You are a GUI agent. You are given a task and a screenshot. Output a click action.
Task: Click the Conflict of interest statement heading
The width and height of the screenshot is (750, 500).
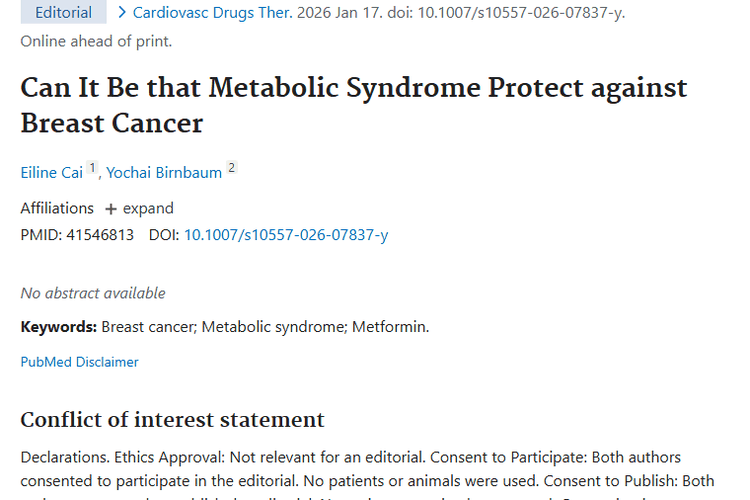[172, 420]
